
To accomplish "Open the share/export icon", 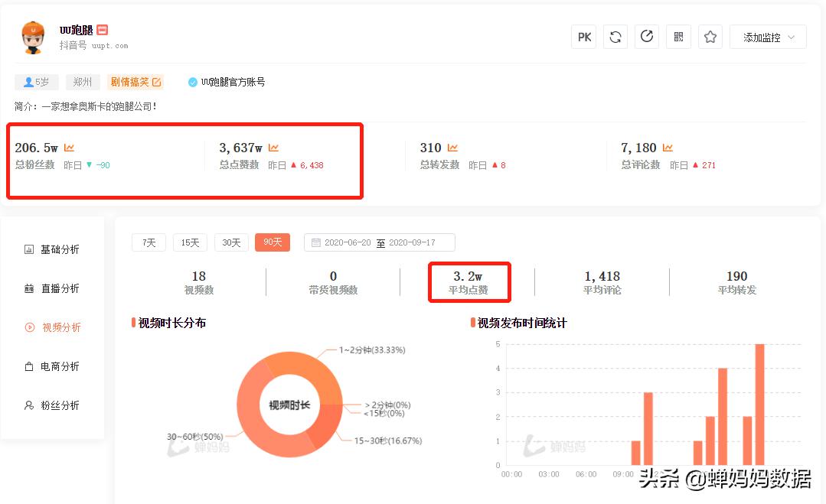I will click(x=646, y=36).
